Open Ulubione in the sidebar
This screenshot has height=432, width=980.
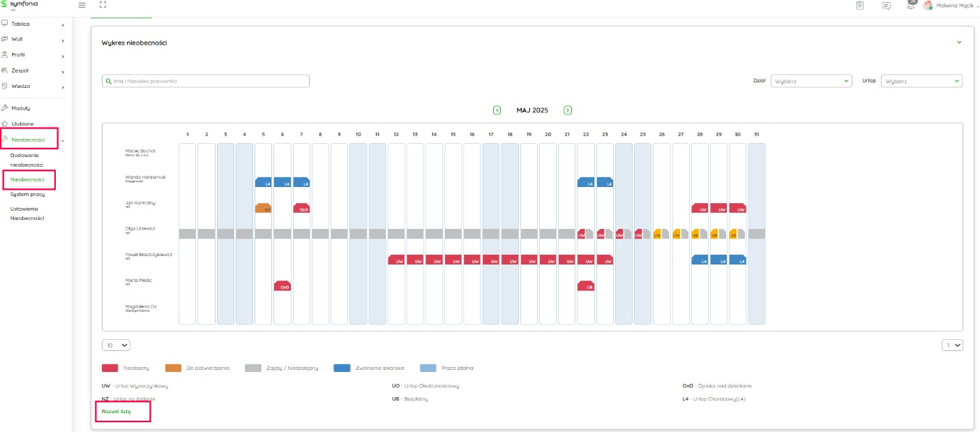coord(22,124)
